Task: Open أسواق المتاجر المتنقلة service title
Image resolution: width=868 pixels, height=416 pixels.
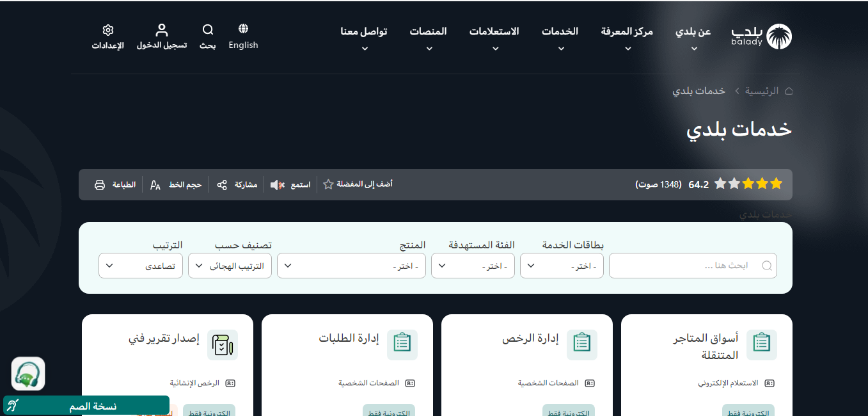Action: click(707, 346)
